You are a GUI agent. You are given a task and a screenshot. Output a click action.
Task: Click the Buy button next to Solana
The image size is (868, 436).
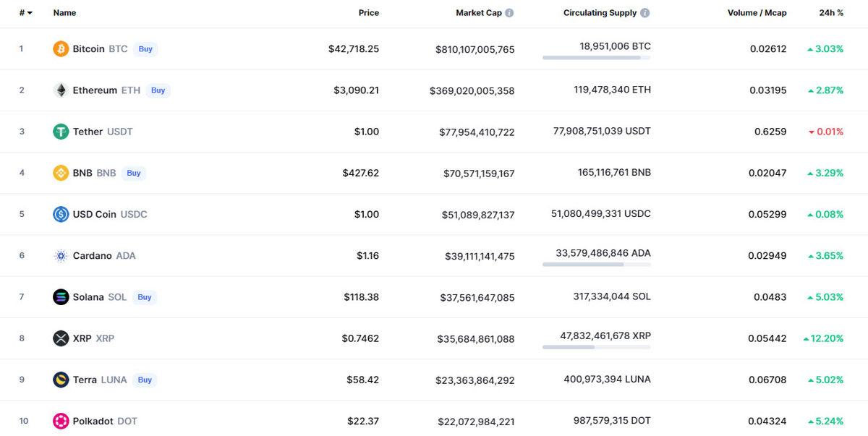coord(145,296)
